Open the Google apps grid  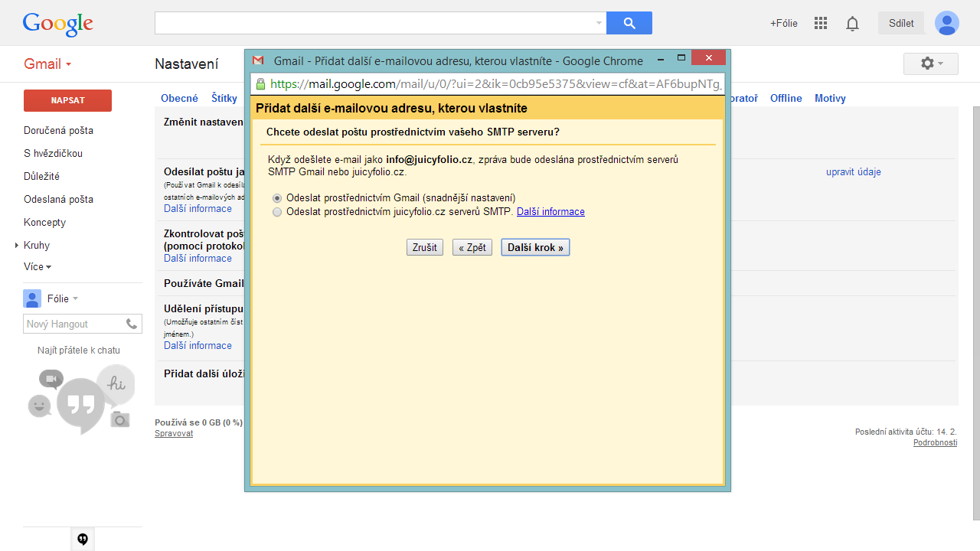point(821,23)
